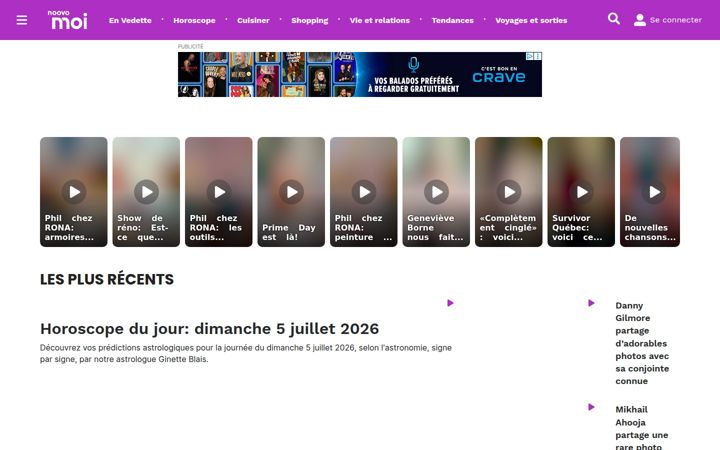Viewport: 720px width, 450px height.
Task: Click Se connecter link
Action: pyautogui.click(x=675, y=20)
